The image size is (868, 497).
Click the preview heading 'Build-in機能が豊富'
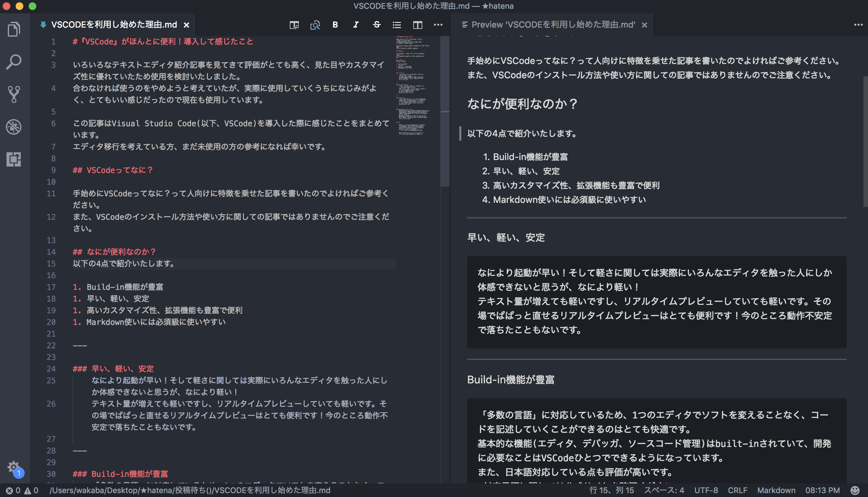pos(511,379)
